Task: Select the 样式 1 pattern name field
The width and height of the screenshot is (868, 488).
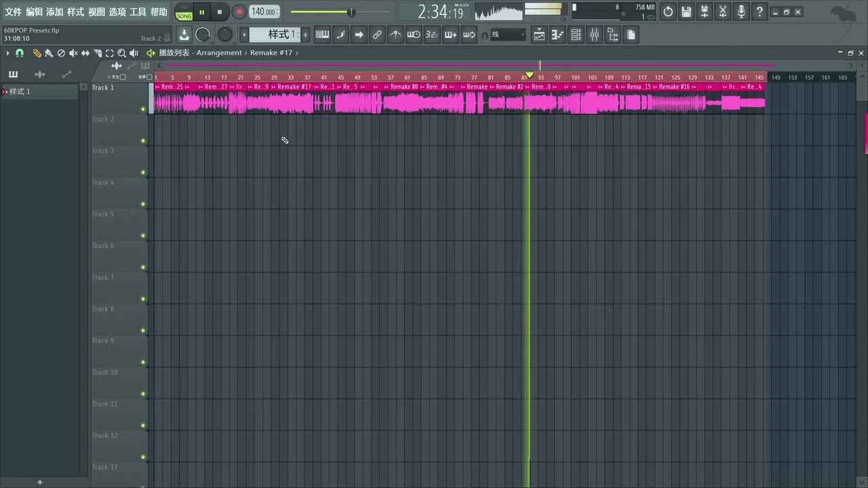Action: (275, 35)
